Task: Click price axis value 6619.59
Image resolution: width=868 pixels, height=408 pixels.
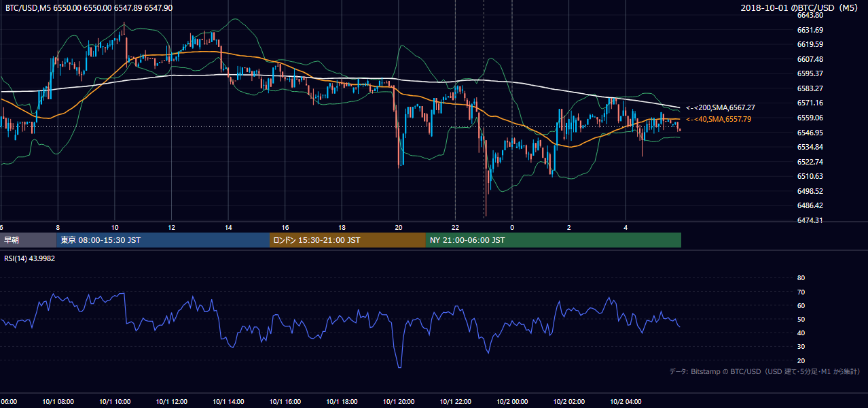Action: [810, 44]
